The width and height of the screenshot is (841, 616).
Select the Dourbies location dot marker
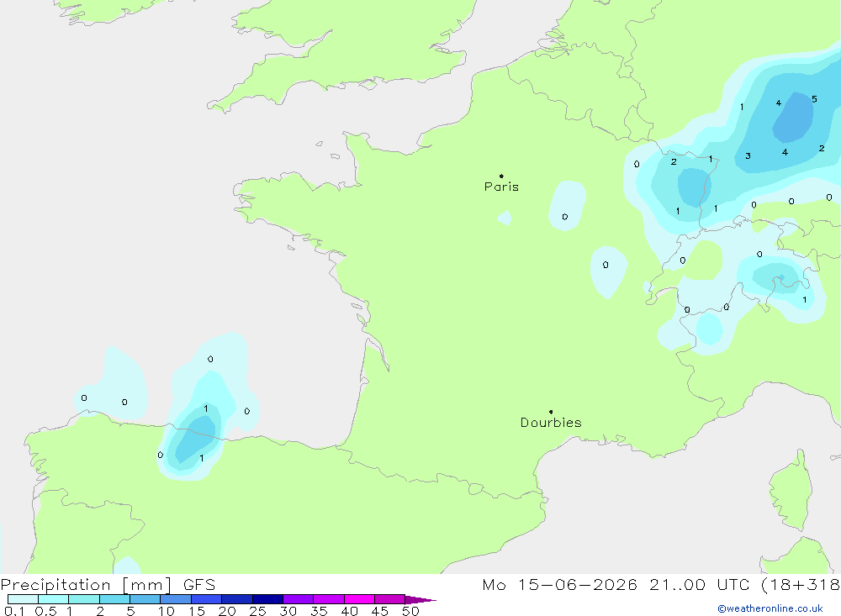coord(551,412)
